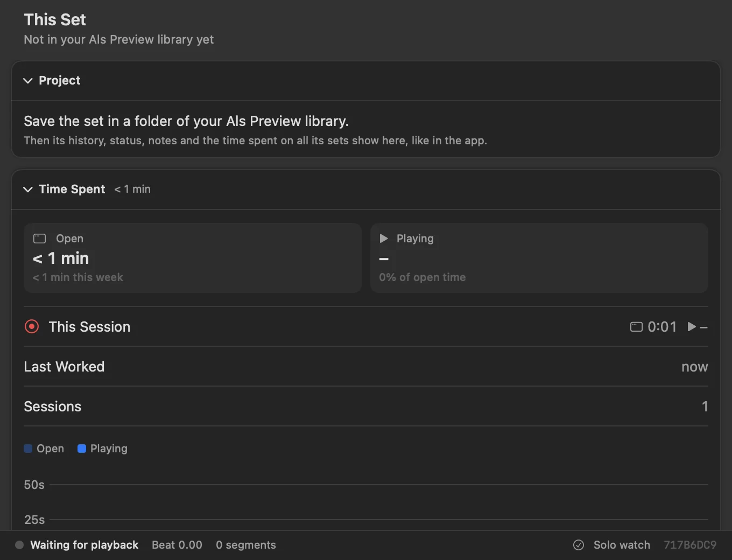Select the Time Spent heading
Screen dimensions: 732x560
coord(72,190)
